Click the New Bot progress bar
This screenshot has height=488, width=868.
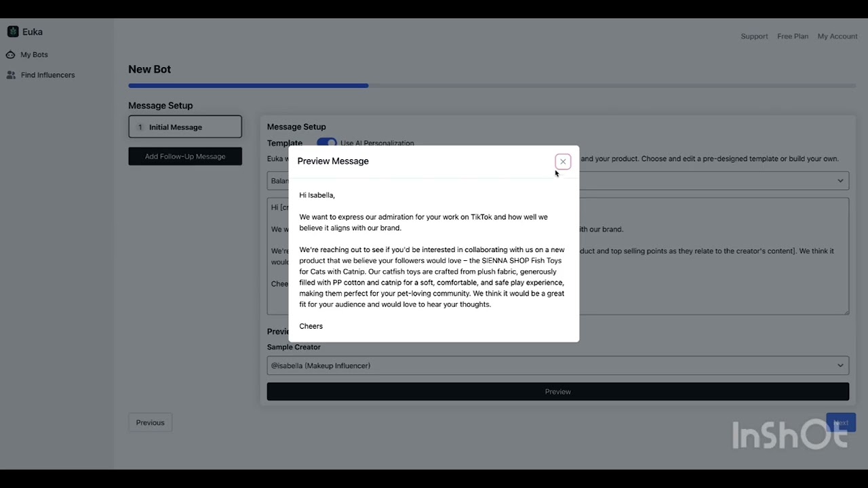pos(492,85)
